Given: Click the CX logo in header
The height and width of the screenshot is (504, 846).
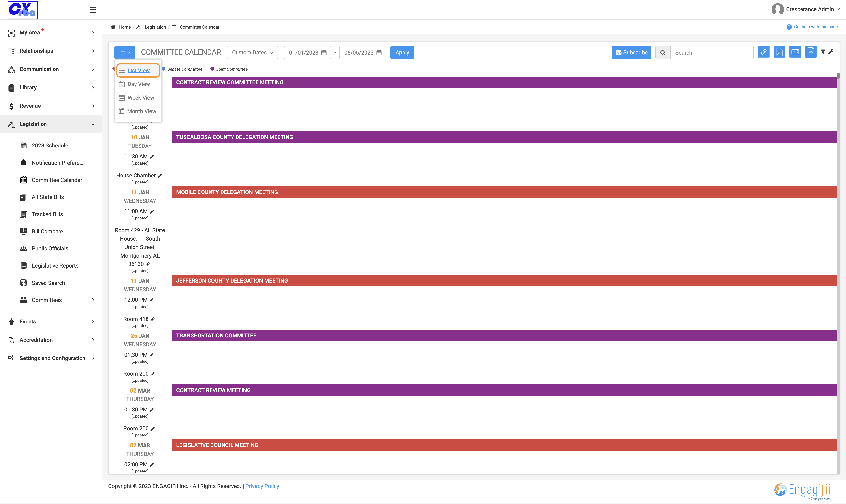Looking at the screenshot, I should (23, 10).
